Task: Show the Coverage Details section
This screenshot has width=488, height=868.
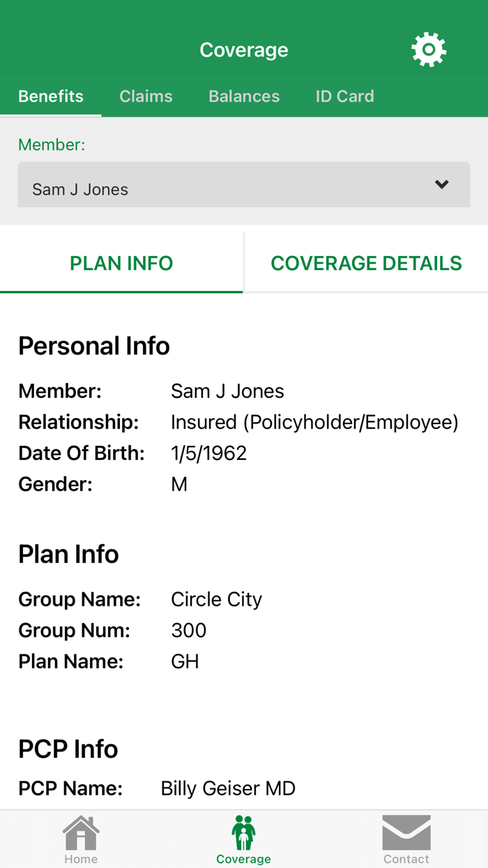Action: tap(366, 263)
